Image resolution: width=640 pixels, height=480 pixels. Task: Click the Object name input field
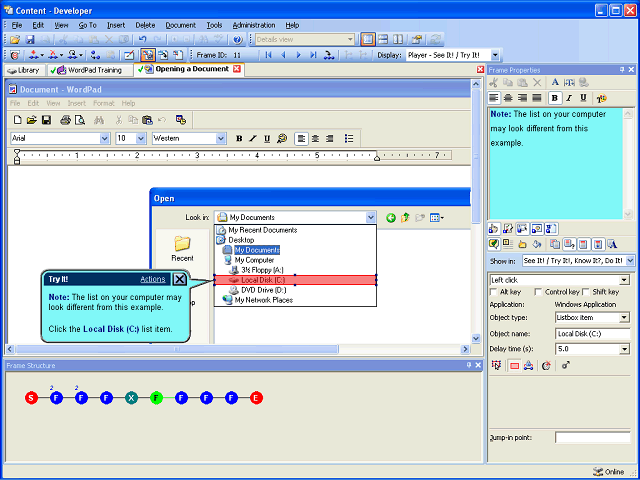[x=592, y=334]
